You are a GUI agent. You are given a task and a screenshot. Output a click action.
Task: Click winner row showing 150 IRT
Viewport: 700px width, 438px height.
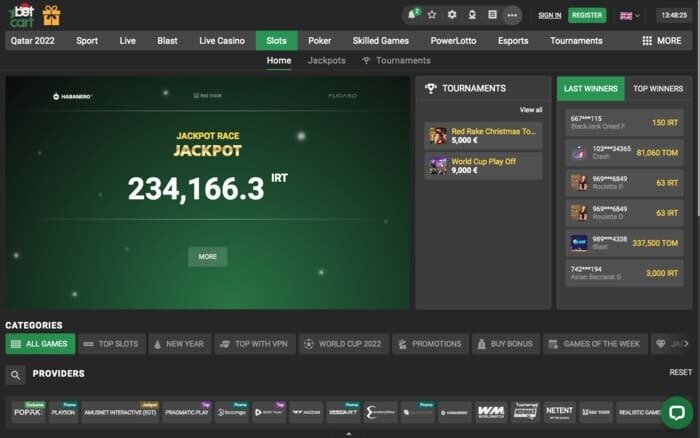[624, 122]
